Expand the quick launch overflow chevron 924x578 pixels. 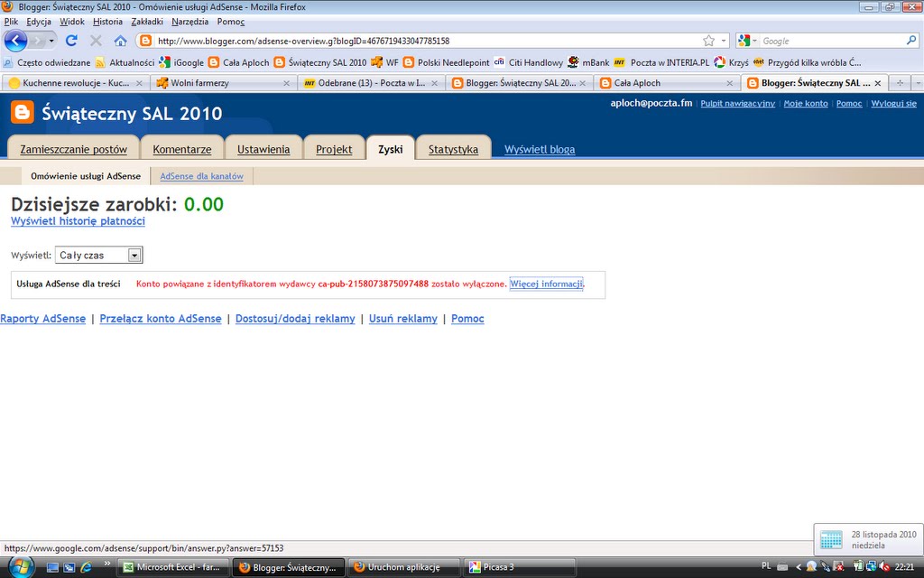[x=106, y=564]
